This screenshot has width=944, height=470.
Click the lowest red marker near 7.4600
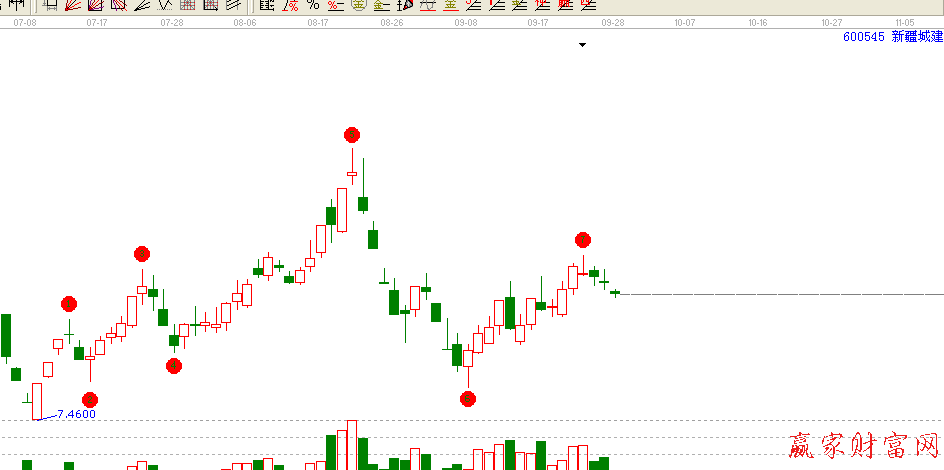point(90,400)
